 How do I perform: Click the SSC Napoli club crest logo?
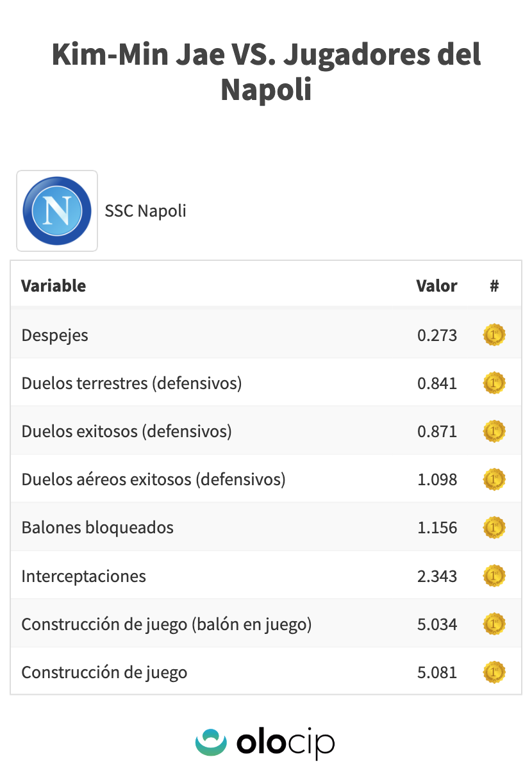pyautogui.click(x=57, y=211)
